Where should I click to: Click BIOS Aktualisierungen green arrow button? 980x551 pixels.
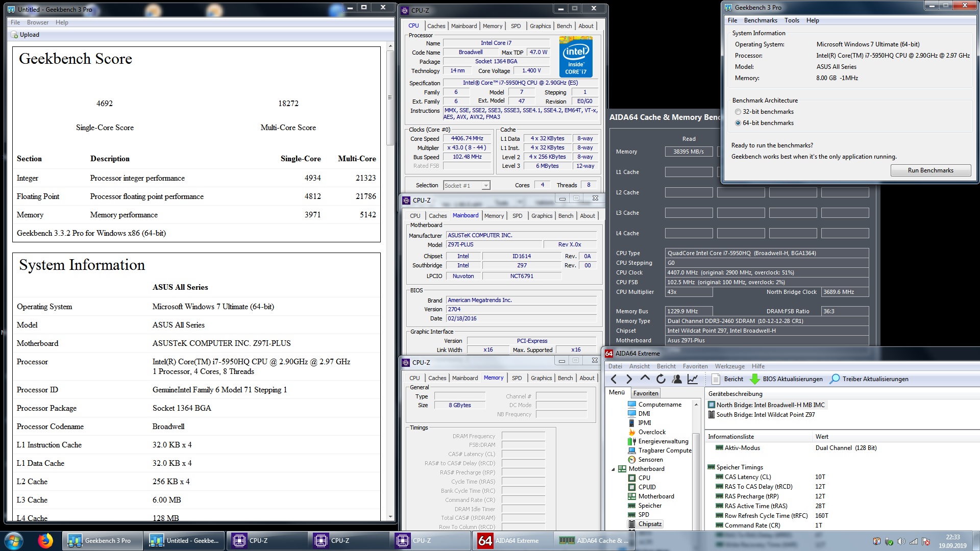point(786,379)
